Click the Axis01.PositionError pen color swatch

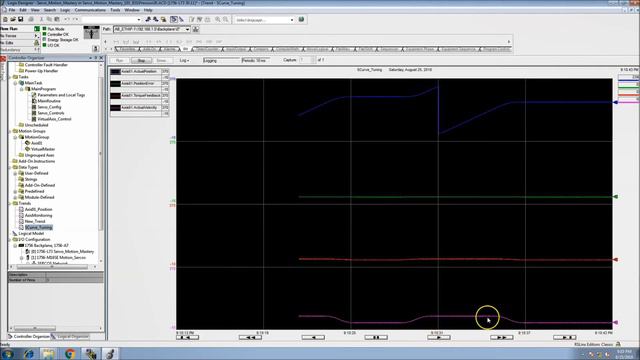pyautogui.click(x=116, y=84)
